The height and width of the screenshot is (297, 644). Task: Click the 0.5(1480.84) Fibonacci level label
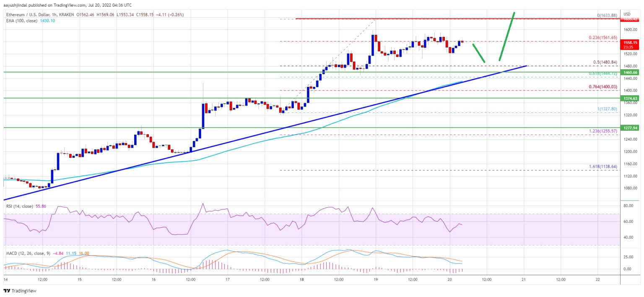point(604,62)
